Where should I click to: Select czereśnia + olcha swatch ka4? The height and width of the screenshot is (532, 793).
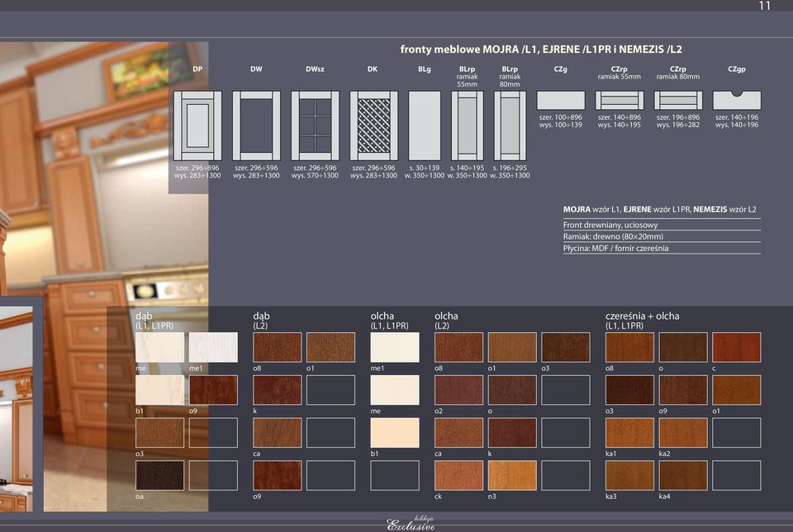click(683, 475)
